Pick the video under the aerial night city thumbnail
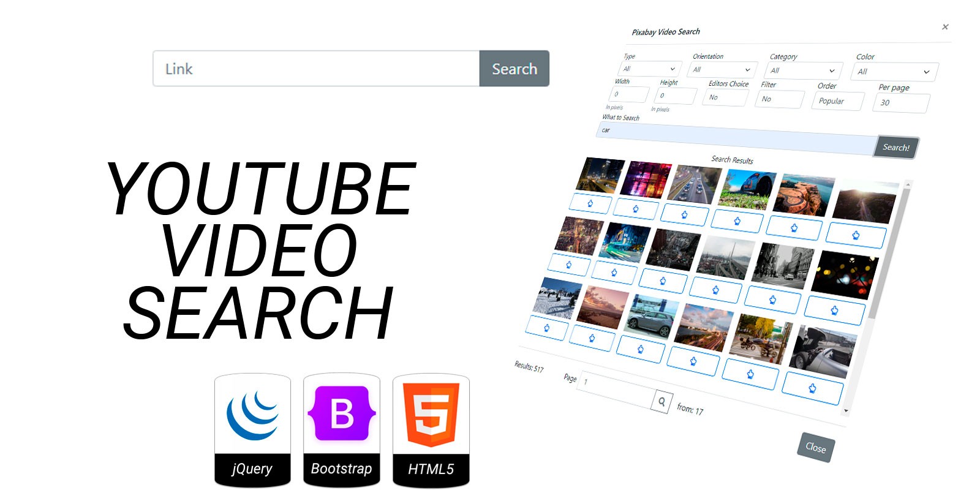Viewport: 980px width, 490px height. [x=568, y=265]
